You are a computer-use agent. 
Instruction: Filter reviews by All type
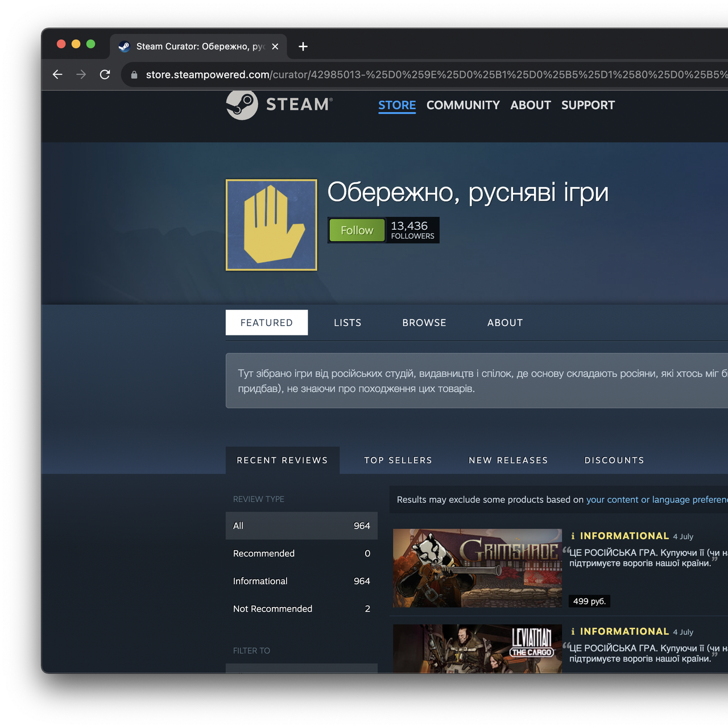[301, 526]
